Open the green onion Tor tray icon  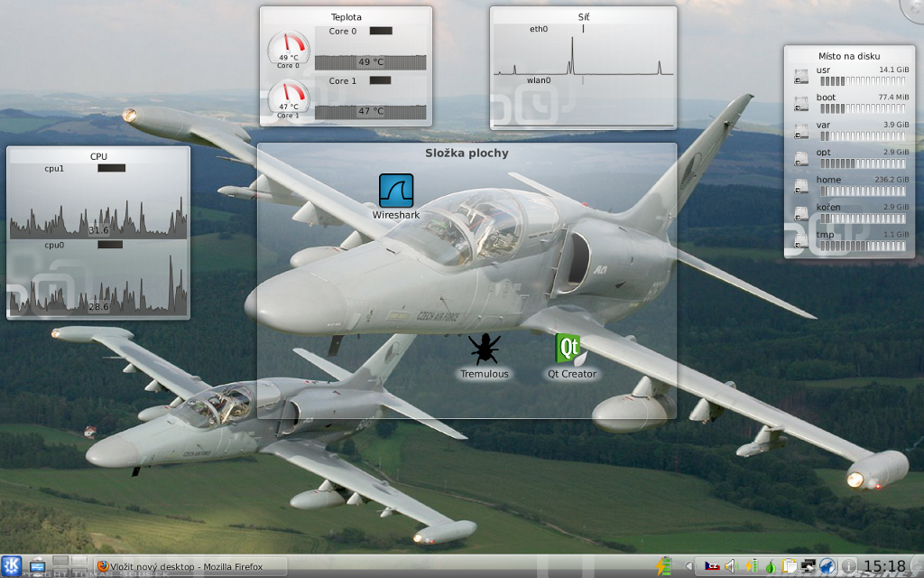(771, 567)
